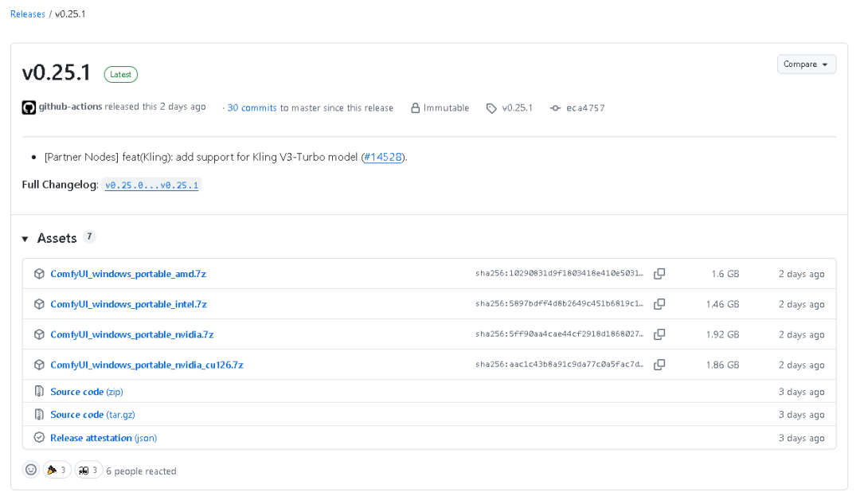
Task: Download Source code (zip)
Action: (87, 392)
